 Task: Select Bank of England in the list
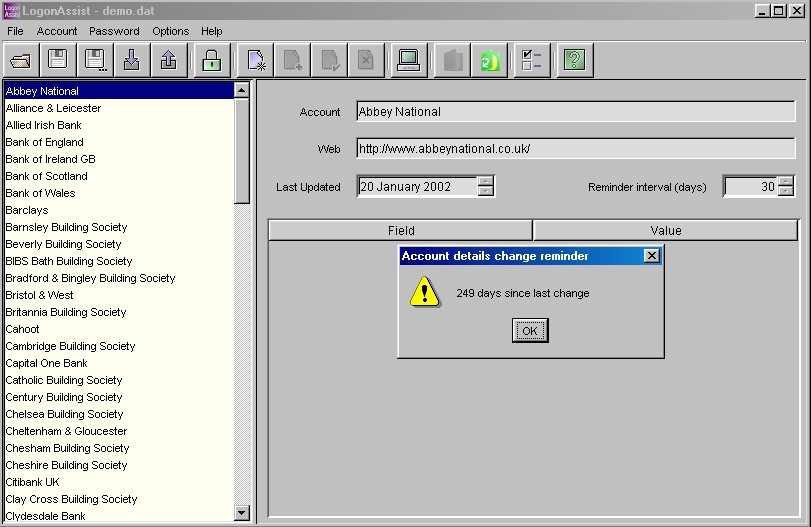coord(119,142)
